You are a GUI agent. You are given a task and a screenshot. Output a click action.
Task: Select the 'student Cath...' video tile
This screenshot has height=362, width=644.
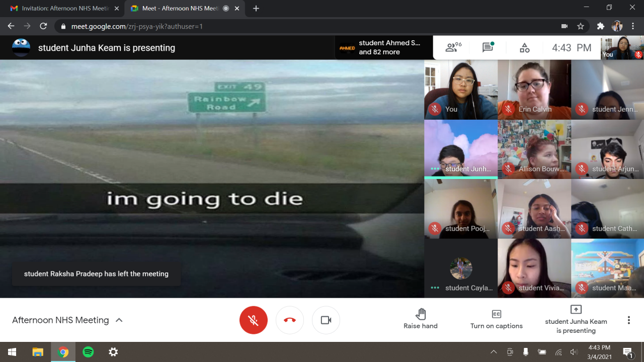(x=608, y=209)
